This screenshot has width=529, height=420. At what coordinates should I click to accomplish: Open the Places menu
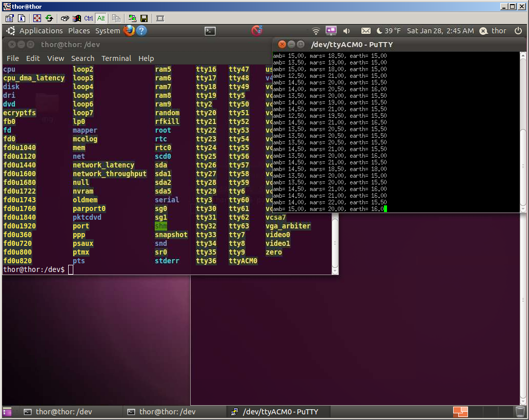point(79,31)
